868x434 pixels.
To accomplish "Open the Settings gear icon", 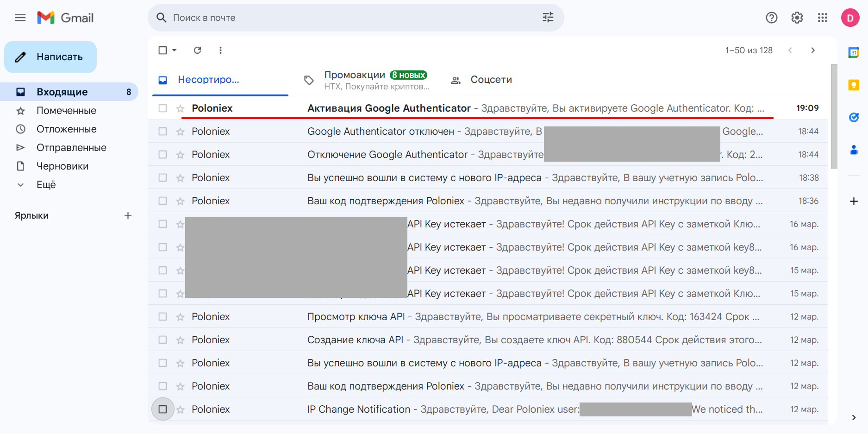I will [797, 18].
